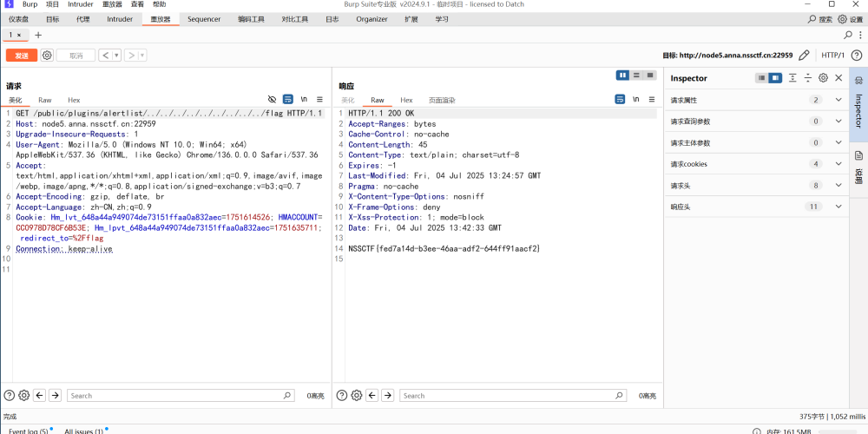Open the Organizer tab

tap(372, 19)
